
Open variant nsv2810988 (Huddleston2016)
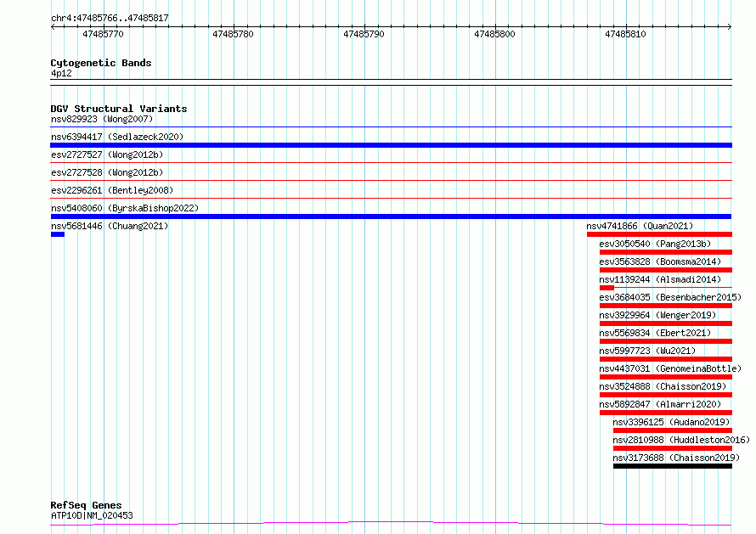coord(681,440)
